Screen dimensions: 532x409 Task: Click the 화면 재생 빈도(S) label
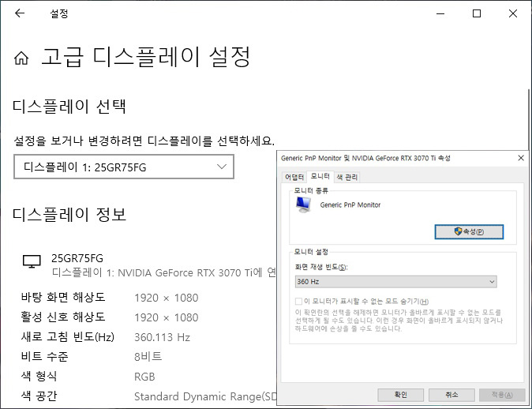click(x=321, y=267)
